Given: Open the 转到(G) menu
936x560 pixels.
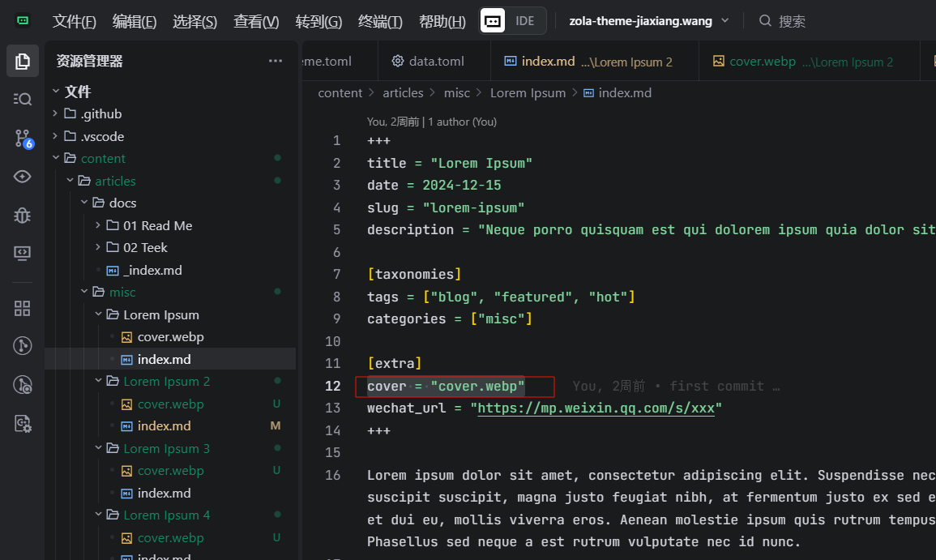Looking at the screenshot, I should pyautogui.click(x=318, y=22).
